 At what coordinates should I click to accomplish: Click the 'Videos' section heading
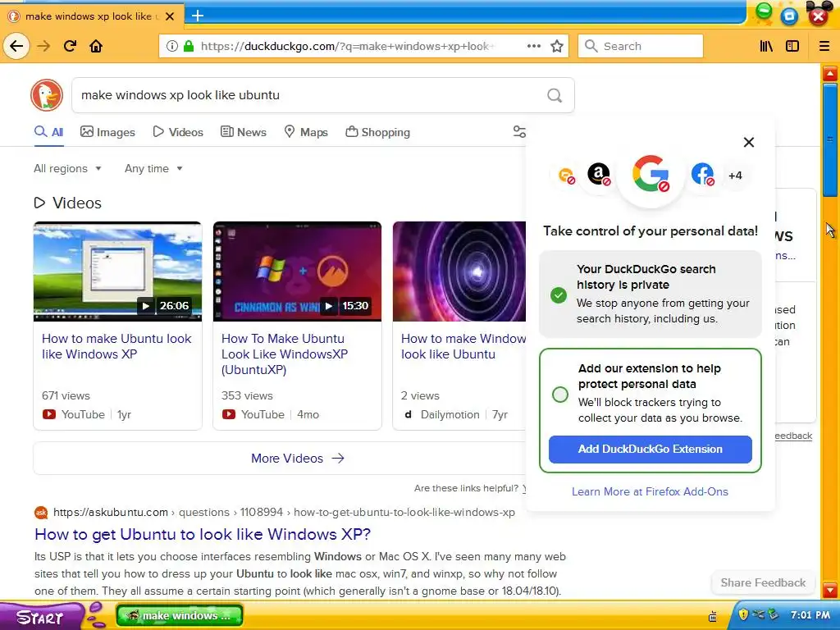[67, 203]
